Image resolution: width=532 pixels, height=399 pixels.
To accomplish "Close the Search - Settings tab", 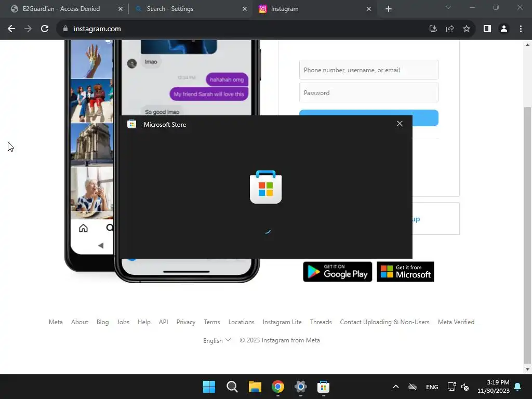I will 245,9.
